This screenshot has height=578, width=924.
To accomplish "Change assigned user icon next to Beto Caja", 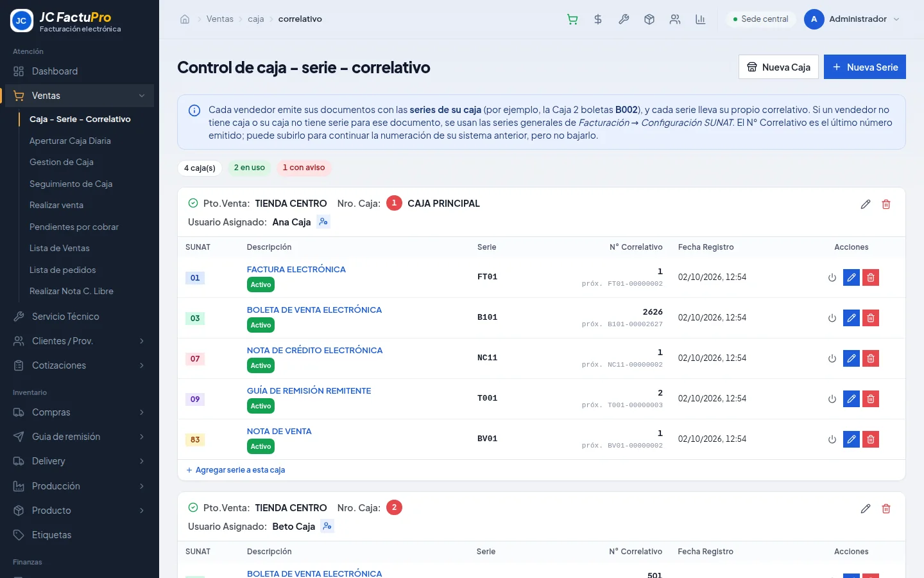I will (x=327, y=527).
